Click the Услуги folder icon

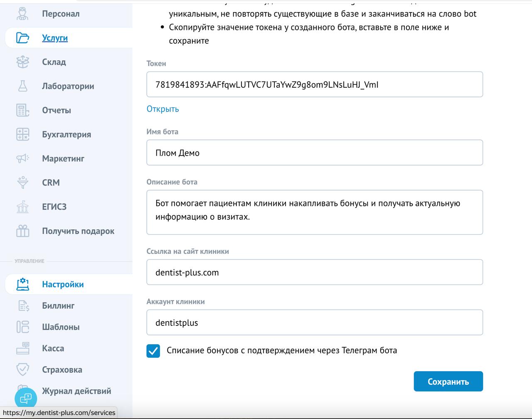point(22,38)
